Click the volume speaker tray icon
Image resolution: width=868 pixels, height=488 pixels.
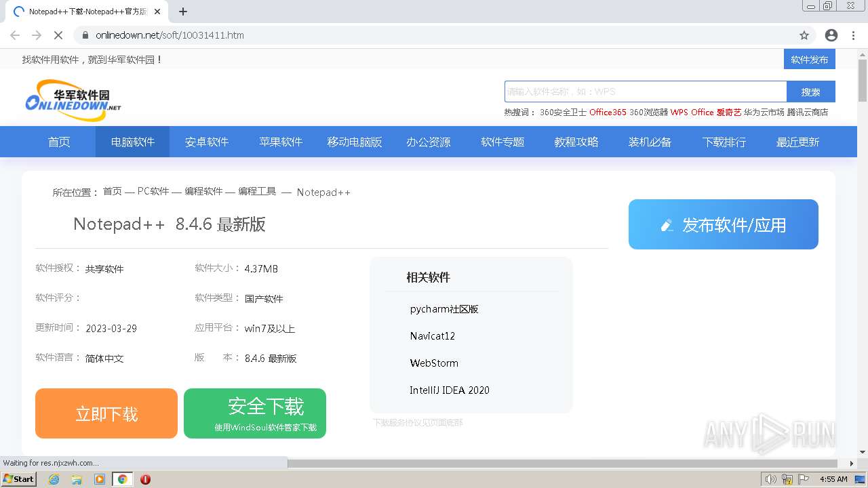(770, 479)
